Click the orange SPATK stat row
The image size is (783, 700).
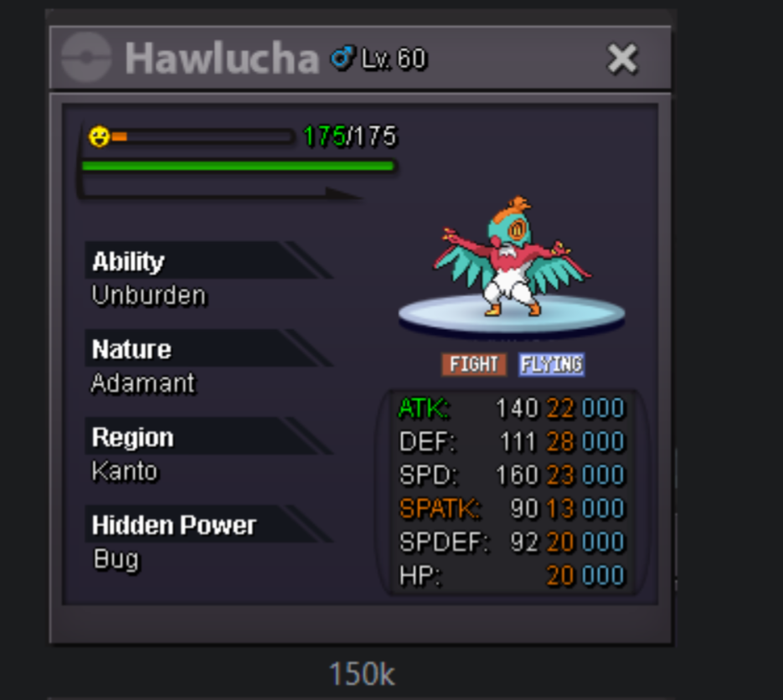[512, 508]
